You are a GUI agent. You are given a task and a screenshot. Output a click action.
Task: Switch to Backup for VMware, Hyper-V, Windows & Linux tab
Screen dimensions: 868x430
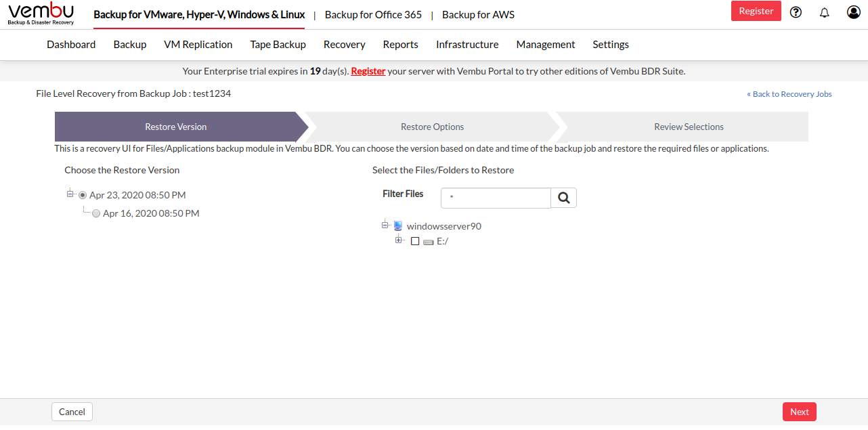pyautogui.click(x=199, y=15)
